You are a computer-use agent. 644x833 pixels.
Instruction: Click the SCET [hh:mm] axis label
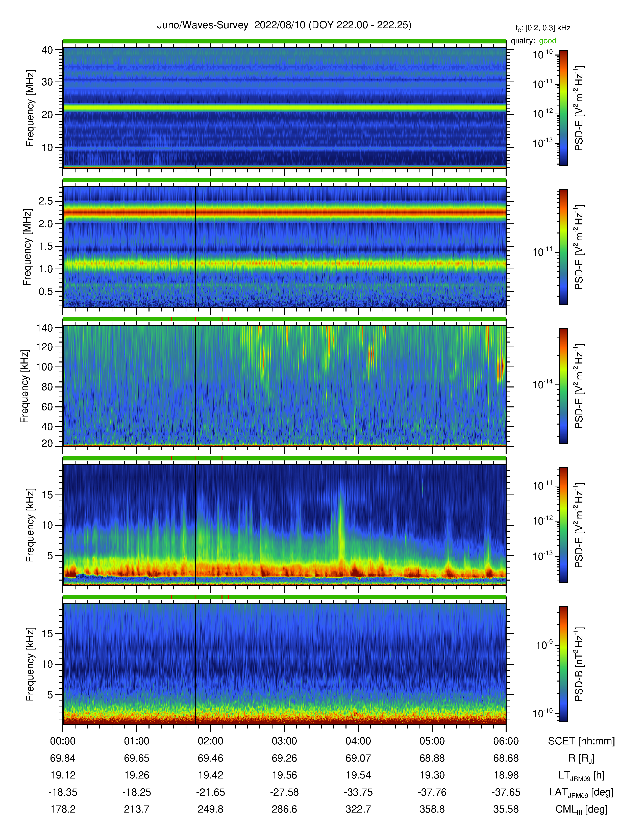(581, 741)
